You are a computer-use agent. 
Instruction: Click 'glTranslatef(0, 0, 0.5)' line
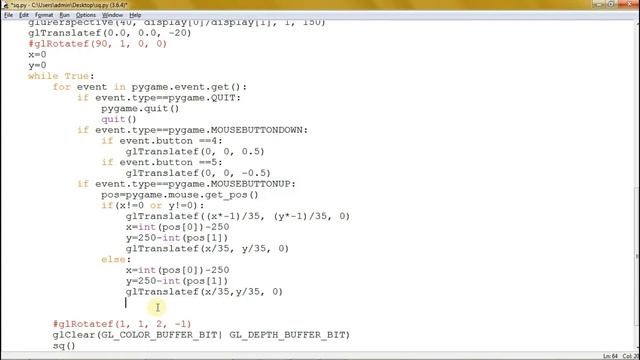(x=195, y=152)
